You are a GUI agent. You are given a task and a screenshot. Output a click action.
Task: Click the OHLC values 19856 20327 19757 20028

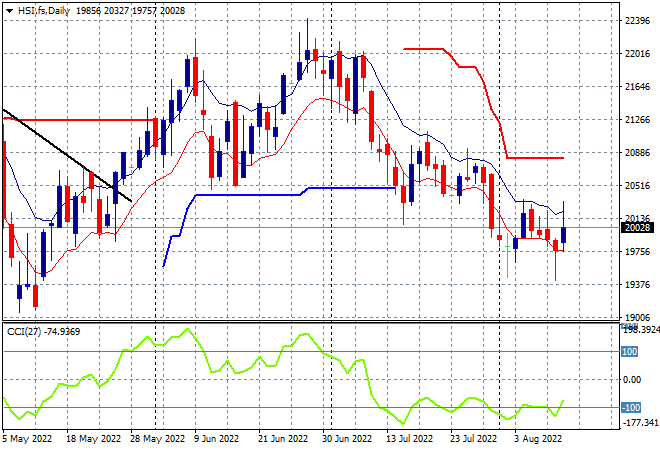tap(130, 11)
